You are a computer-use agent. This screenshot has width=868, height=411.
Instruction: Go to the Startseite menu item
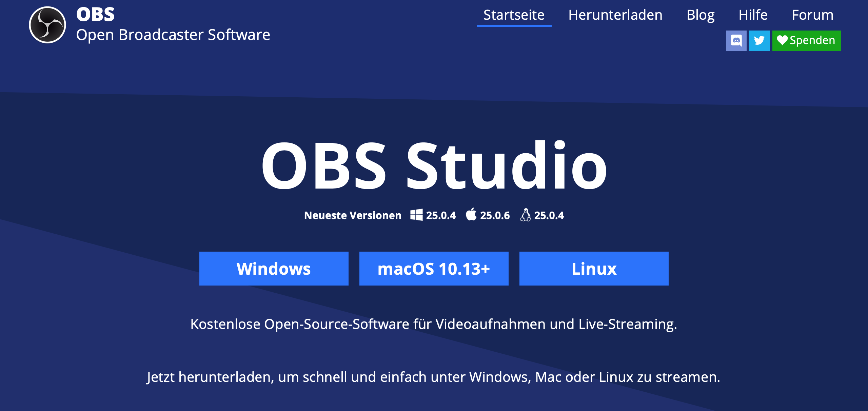(514, 15)
